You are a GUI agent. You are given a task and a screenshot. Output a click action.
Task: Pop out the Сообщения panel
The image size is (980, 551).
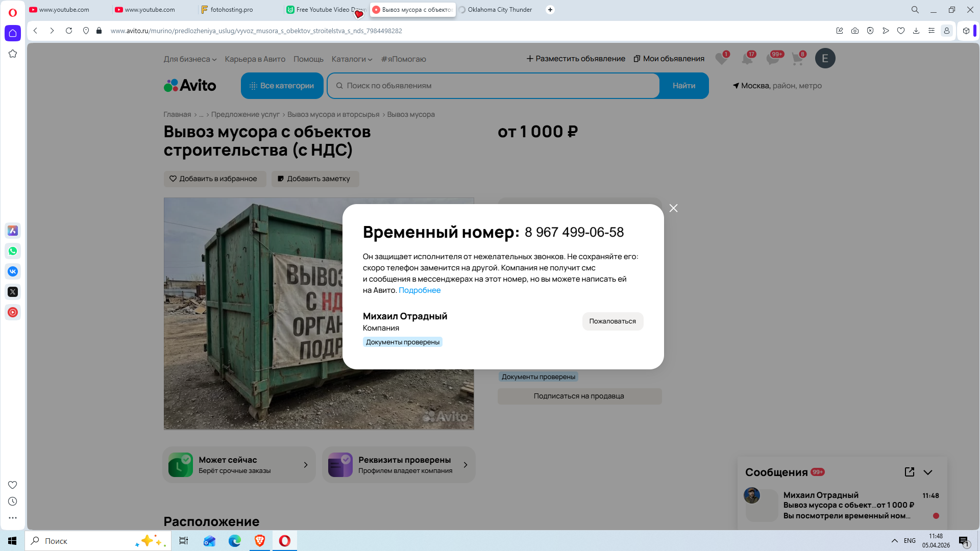coord(909,472)
